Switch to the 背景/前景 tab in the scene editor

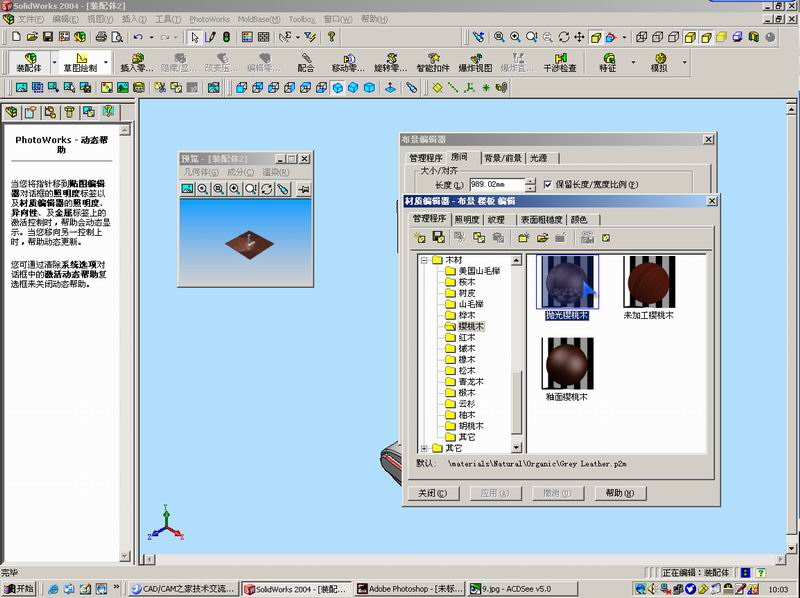click(x=503, y=158)
